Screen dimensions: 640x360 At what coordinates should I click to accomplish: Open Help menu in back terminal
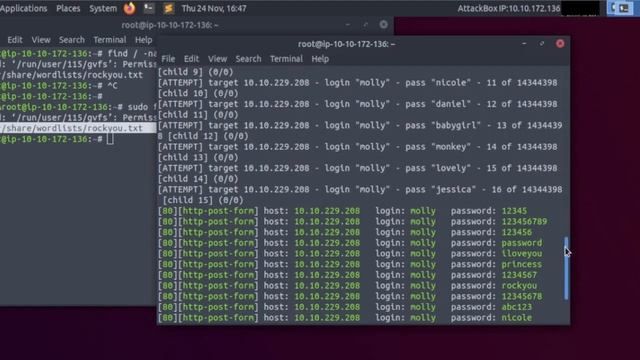(x=143, y=40)
